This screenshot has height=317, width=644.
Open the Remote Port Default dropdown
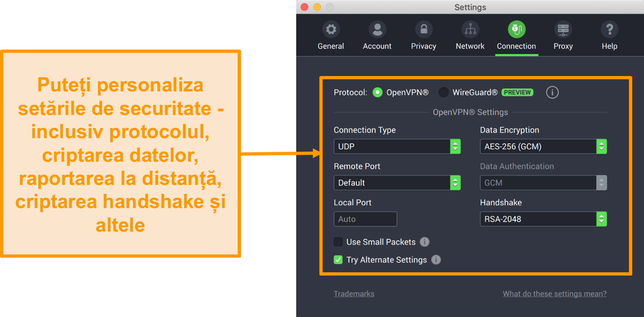397,183
